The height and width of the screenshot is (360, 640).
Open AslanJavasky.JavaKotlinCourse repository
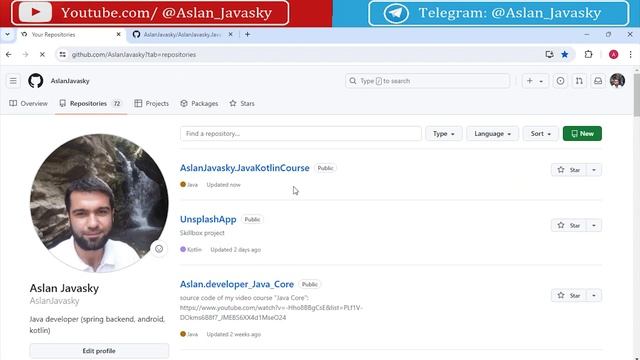click(244, 168)
